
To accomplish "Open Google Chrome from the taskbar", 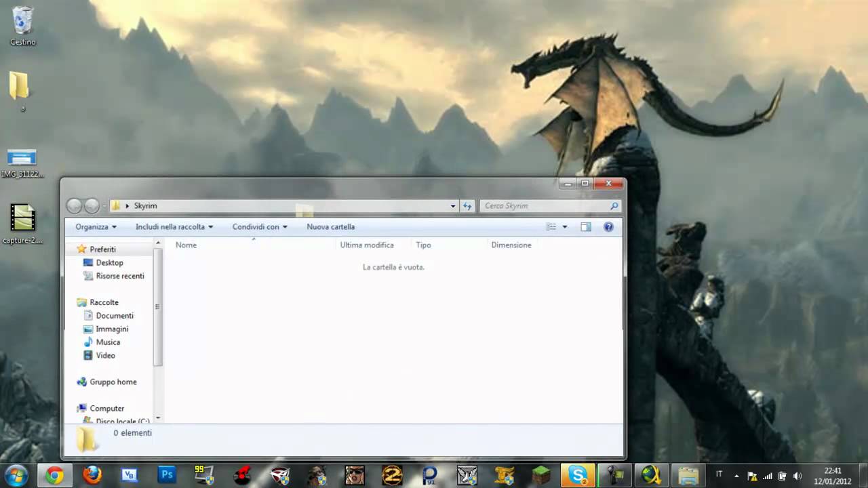I will tap(55, 476).
